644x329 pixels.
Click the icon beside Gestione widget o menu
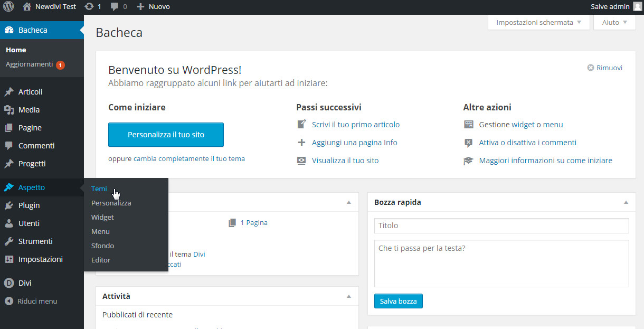coord(469,125)
